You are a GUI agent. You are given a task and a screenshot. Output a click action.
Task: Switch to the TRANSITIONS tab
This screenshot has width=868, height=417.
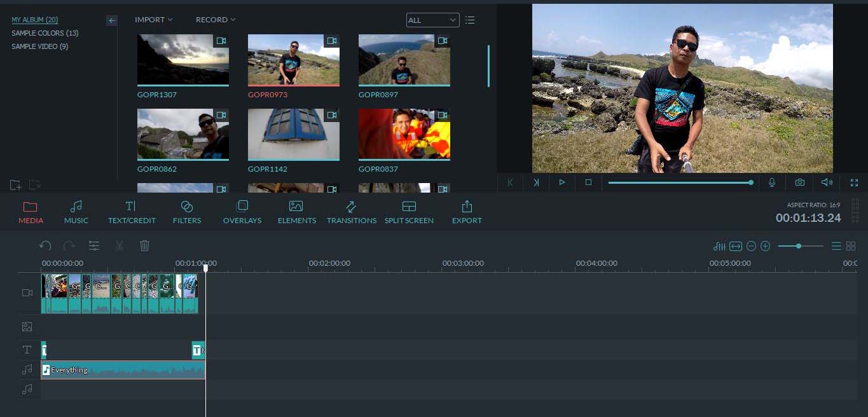(x=351, y=212)
